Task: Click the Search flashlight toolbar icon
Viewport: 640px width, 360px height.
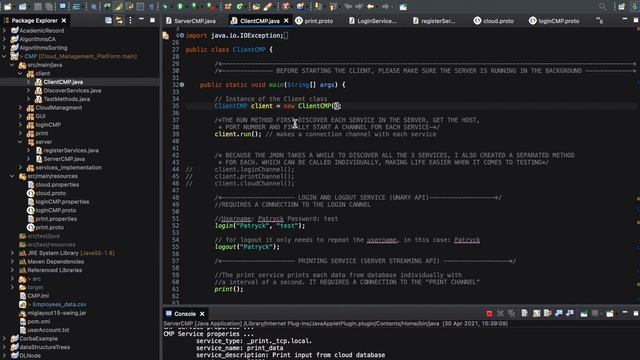Action: tap(267, 6)
